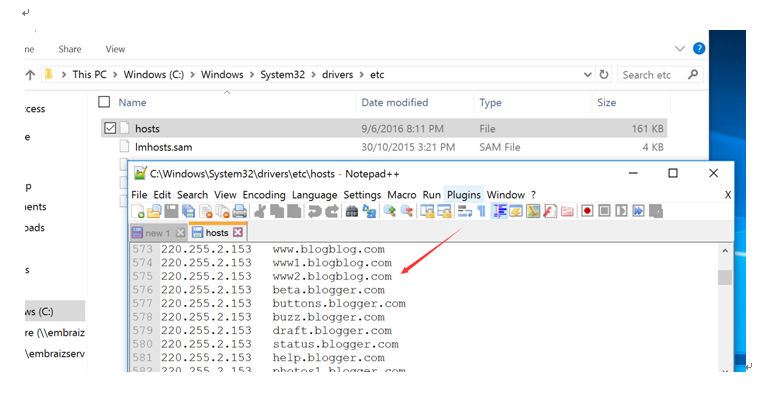Screen dimensions: 763x397
Task: Open Find with the binoculars icon
Action: (x=351, y=212)
